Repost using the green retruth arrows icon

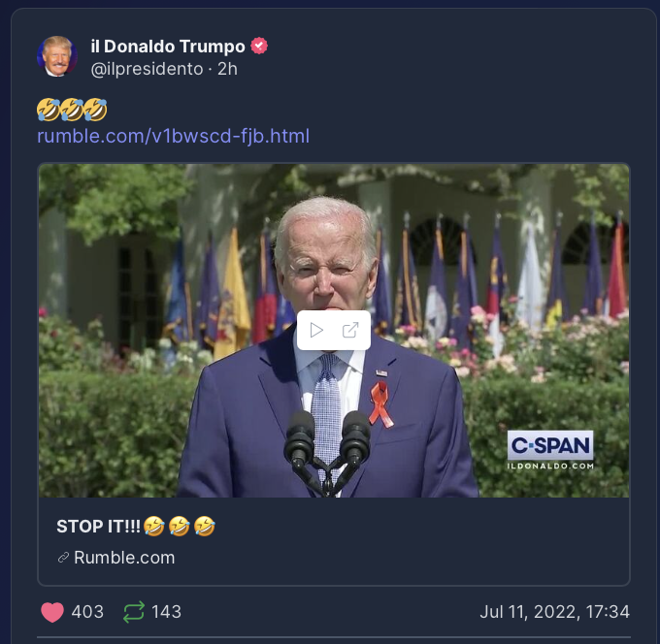(134, 612)
